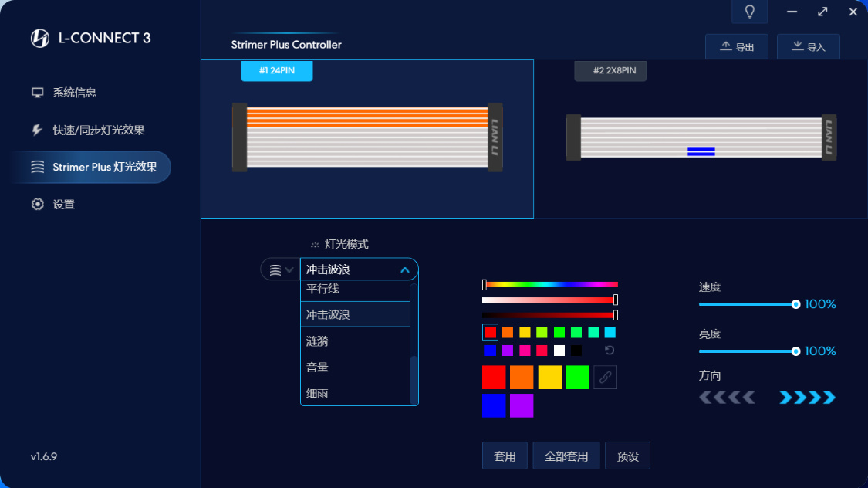Click the L-CONNECT 3 logo icon
This screenshot has width=868, height=488.
40,38
